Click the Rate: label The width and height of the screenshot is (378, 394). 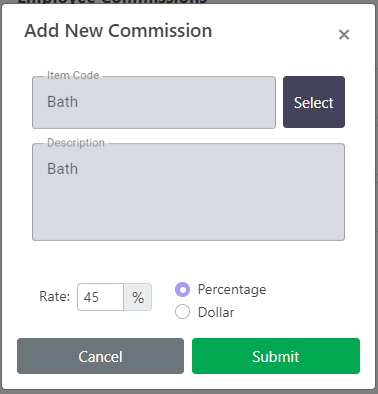point(55,296)
